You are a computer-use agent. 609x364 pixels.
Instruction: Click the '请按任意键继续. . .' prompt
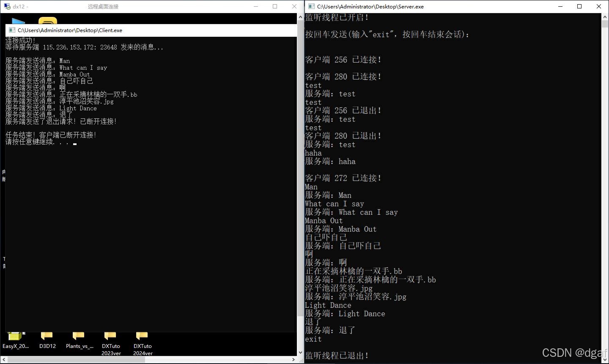click(x=37, y=142)
